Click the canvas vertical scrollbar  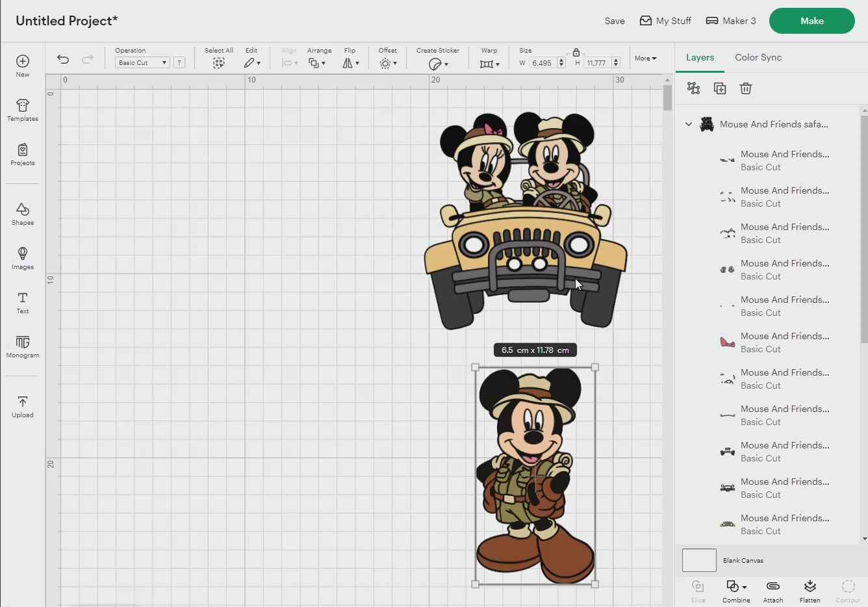(x=667, y=98)
